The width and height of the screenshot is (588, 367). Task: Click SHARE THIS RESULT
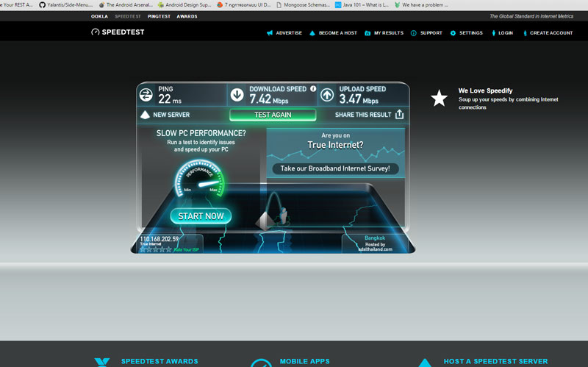[x=363, y=115]
